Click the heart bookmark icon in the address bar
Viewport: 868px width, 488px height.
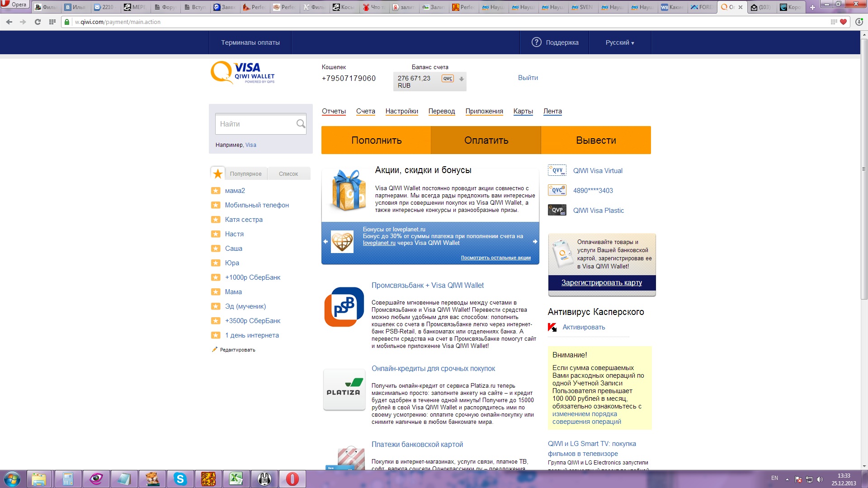click(x=843, y=22)
